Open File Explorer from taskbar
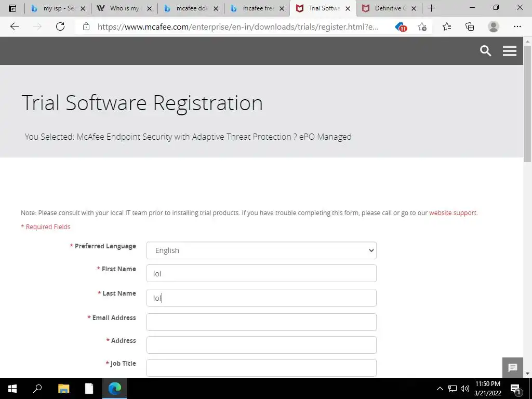The width and height of the screenshot is (532, 399). pyautogui.click(x=63, y=389)
